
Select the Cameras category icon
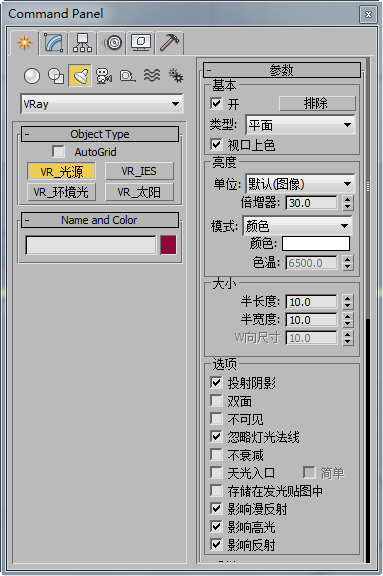104,76
